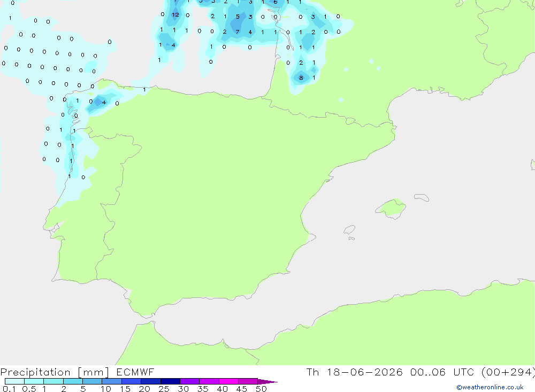The height and width of the screenshot is (392, 535).
Task: Click the date 'Th 18-06-2026'
Action: [354, 372]
